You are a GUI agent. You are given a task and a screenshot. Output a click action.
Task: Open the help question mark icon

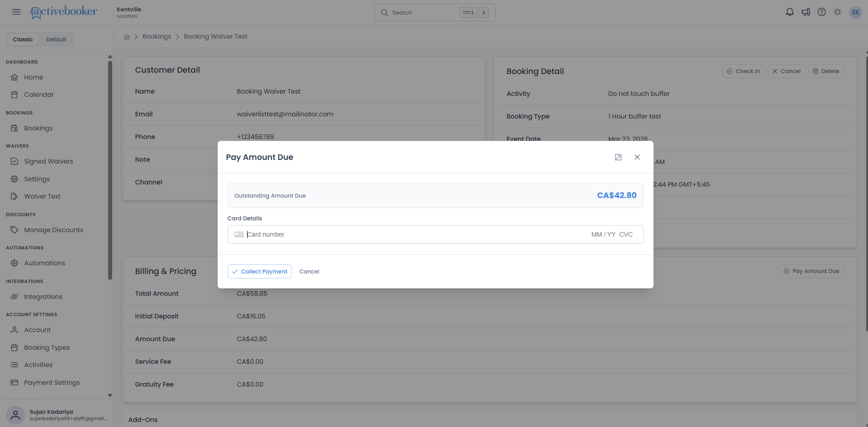point(822,12)
